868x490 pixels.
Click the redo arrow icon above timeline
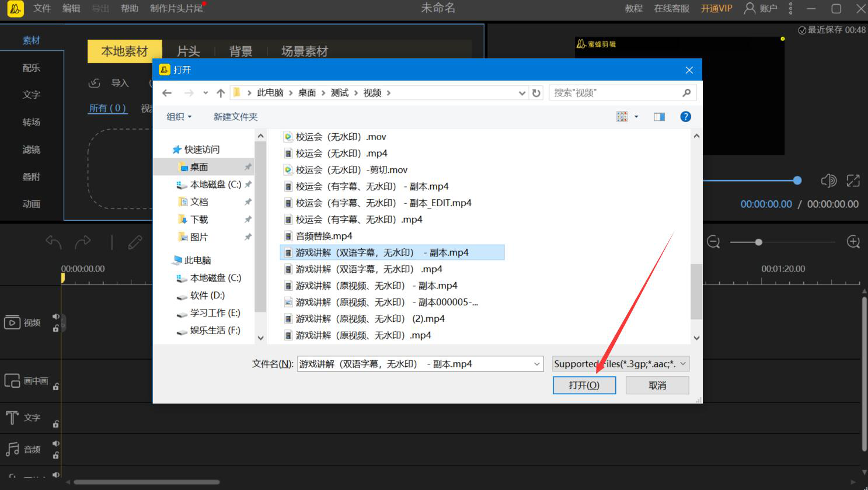83,242
